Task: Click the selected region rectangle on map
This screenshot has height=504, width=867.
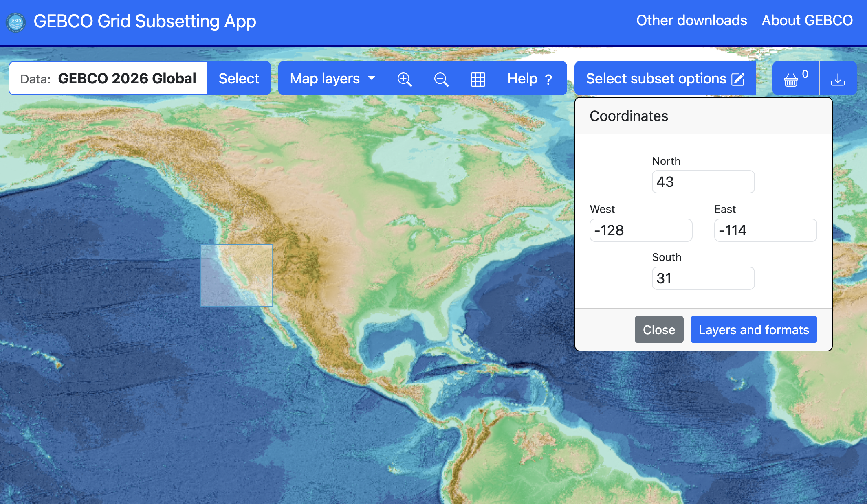Action: (x=237, y=275)
